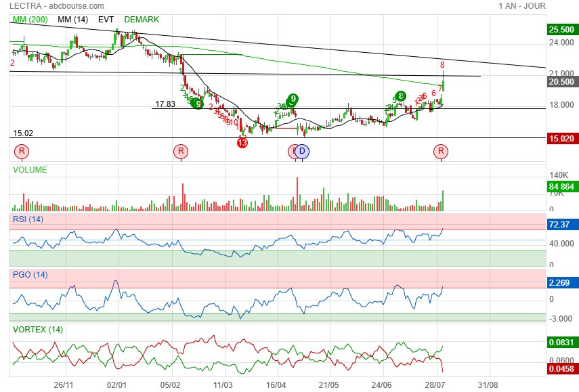Toggle the MM (200) moving average legend
The image size is (579, 392).
coord(30,20)
